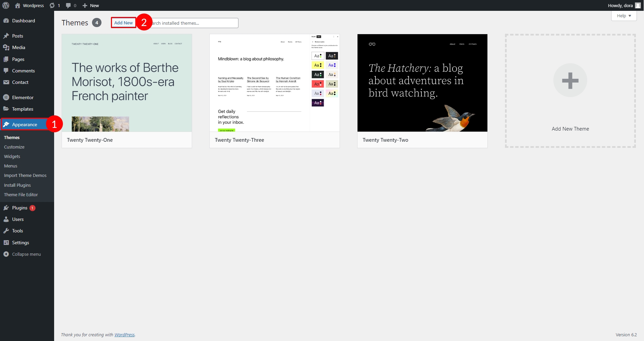Open the updates icon in admin bar
This screenshot has height=341, width=644.
pos(52,5)
